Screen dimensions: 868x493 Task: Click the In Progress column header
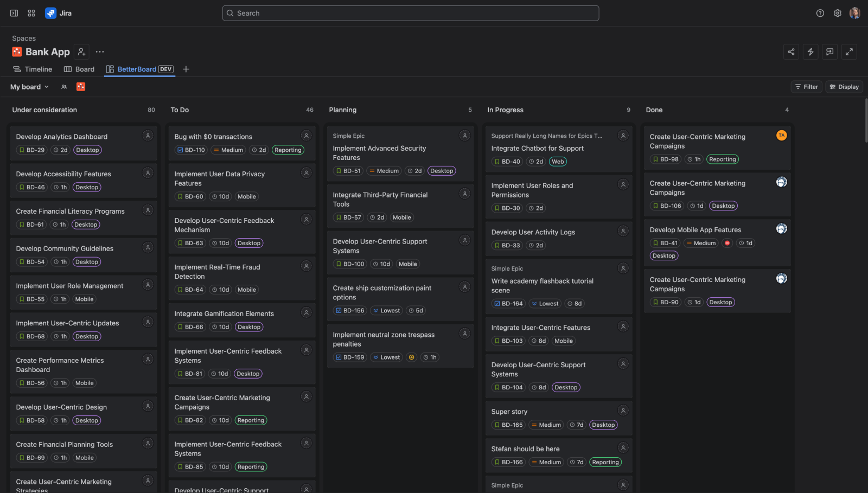click(505, 110)
